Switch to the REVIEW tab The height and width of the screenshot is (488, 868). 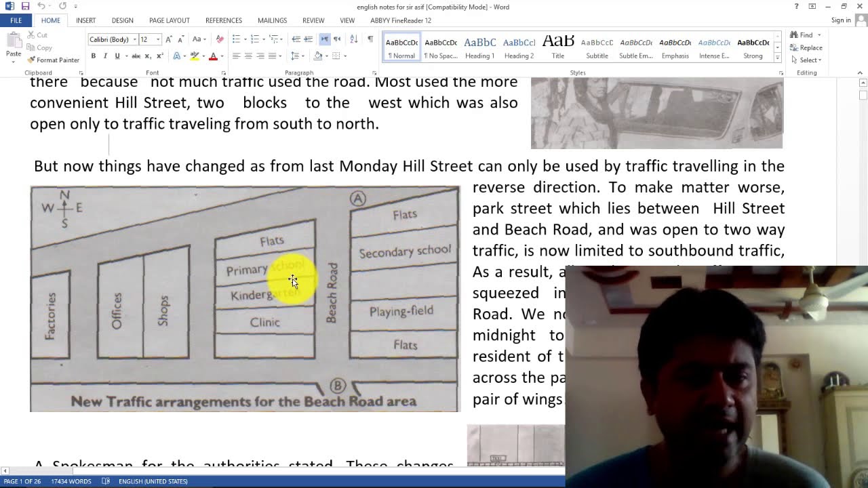tap(313, 20)
